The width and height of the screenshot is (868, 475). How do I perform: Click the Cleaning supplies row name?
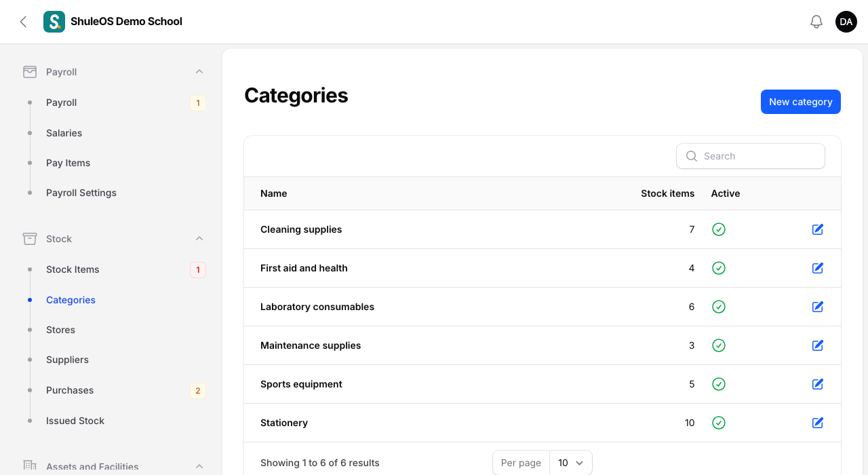[x=301, y=229]
